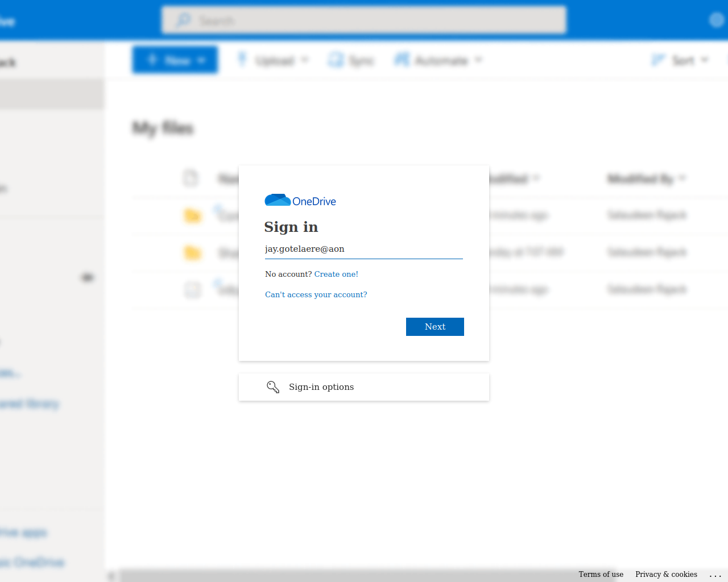Click the first yellow folder icon

coord(193,215)
